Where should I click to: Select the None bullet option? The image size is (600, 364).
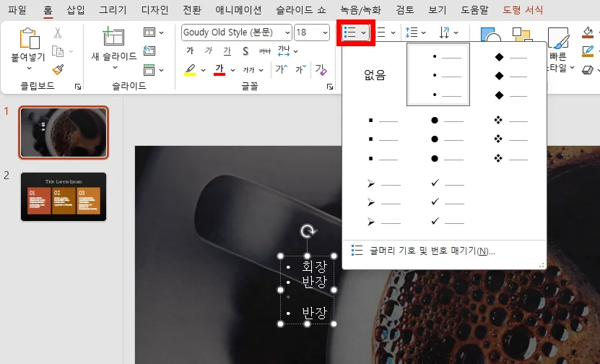[375, 74]
